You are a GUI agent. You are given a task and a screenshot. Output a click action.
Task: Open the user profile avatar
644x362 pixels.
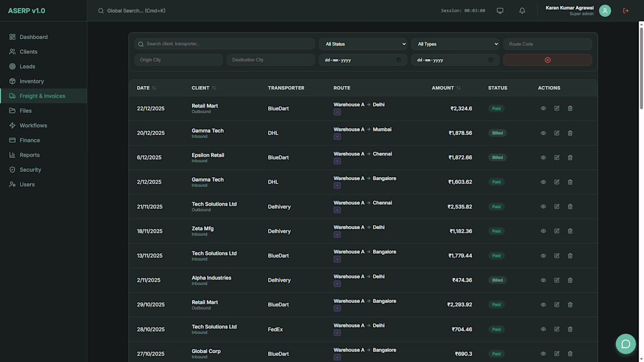coord(605,11)
